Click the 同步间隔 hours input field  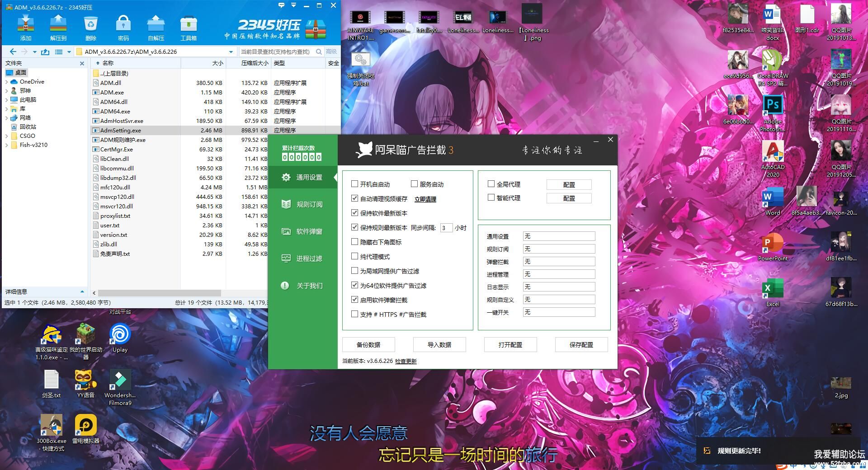(446, 228)
